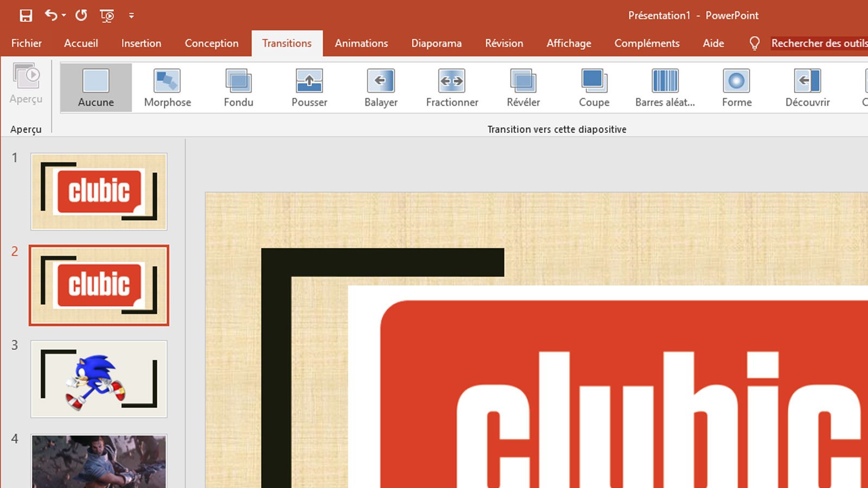Viewport: 868px width, 488px height.
Task: Select the Transitions tab
Action: [x=287, y=43]
